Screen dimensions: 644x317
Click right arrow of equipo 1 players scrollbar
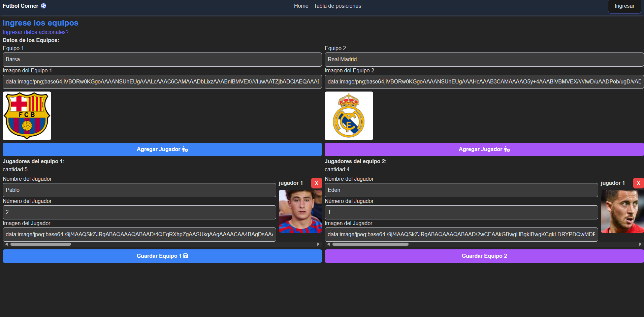point(318,244)
